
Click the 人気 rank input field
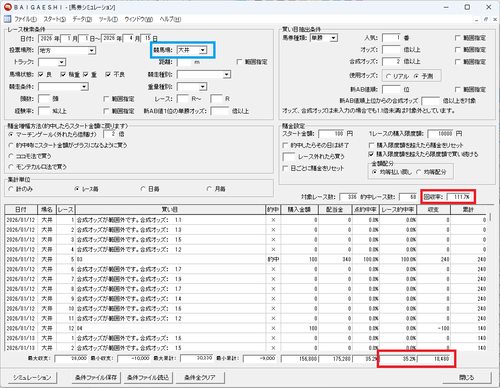pyautogui.click(x=391, y=38)
